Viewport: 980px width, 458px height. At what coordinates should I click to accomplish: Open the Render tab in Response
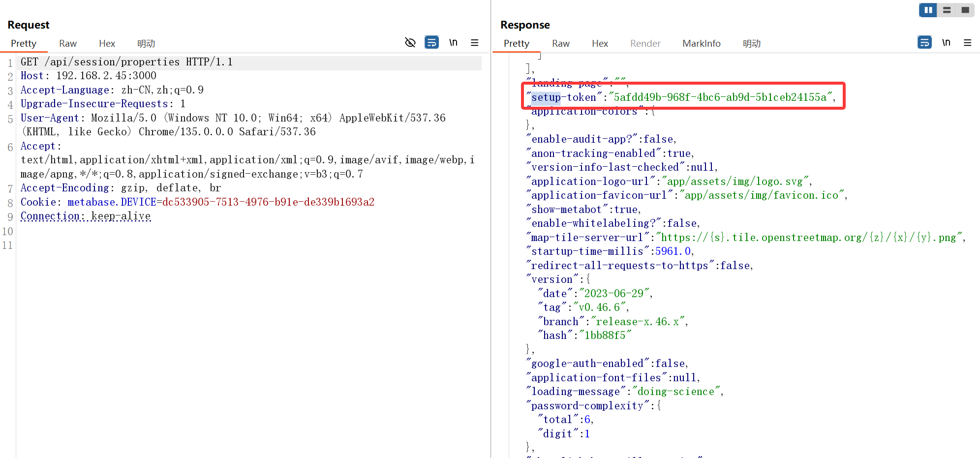pyautogui.click(x=645, y=44)
